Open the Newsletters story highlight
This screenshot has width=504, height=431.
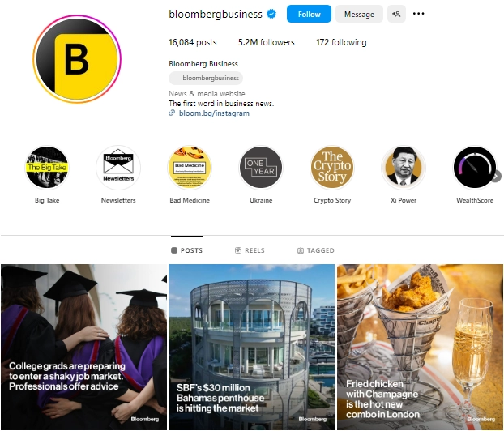[118, 168]
